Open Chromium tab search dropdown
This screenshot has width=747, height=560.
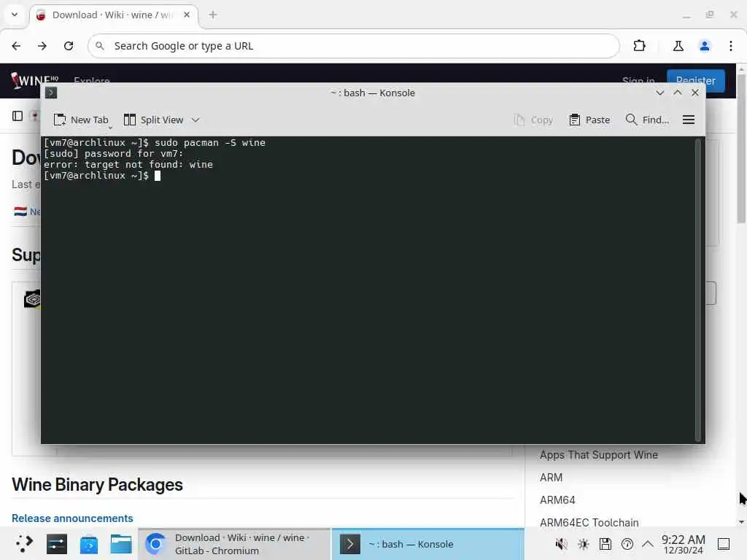click(x=15, y=15)
